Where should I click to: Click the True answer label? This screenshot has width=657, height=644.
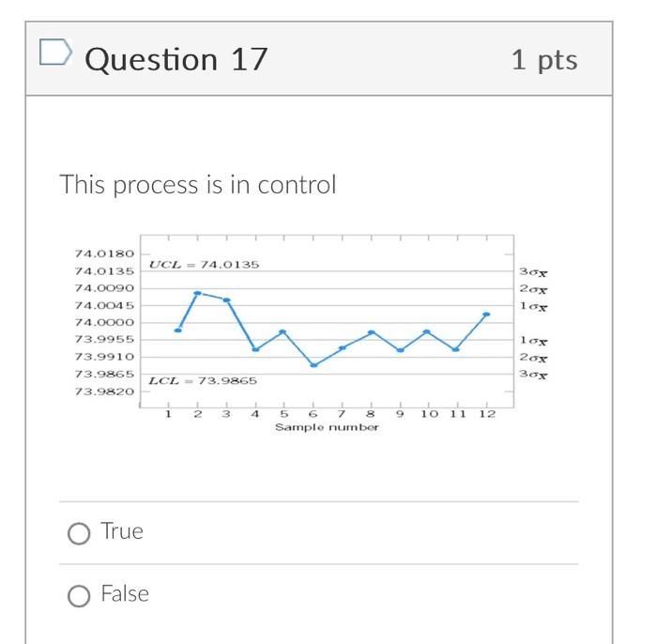(x=122, y=531)
